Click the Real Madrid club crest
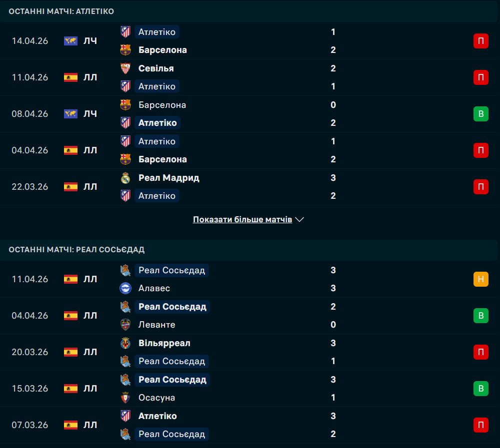 point(125,178)
